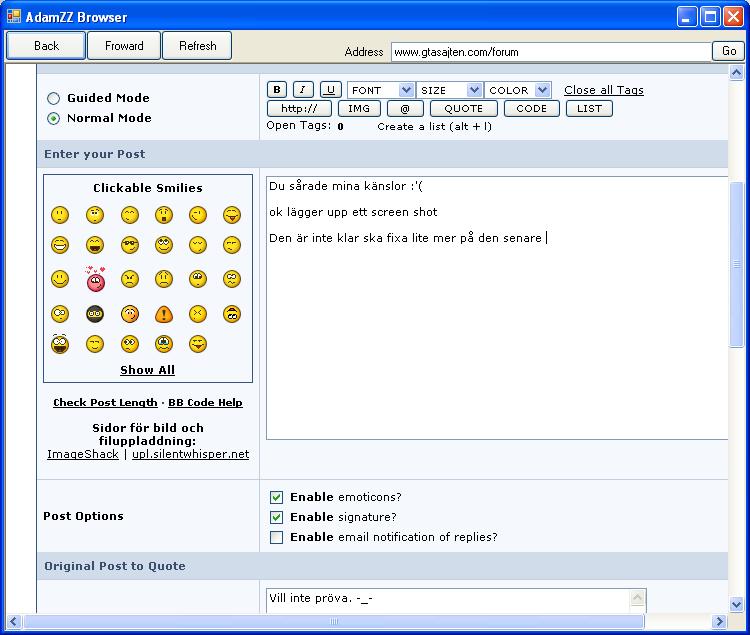Select Normal Mode radio button
This screenshot has width=750, height=635.
[54, 119]
